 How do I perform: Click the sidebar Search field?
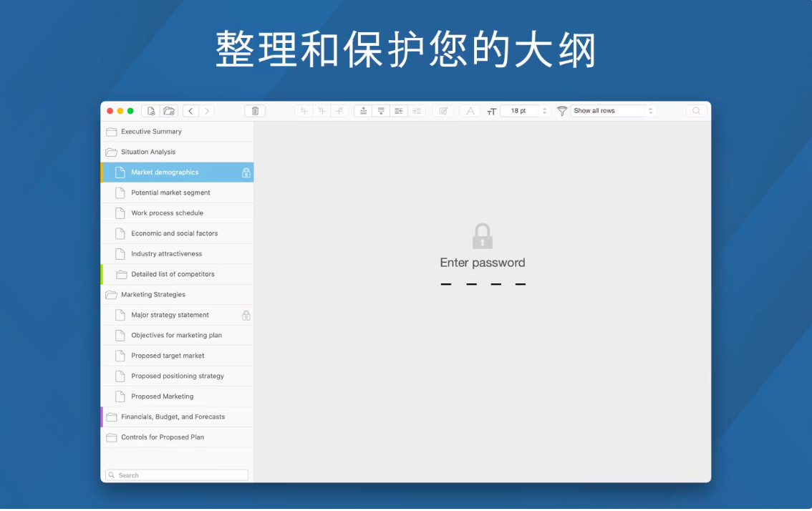178,475
